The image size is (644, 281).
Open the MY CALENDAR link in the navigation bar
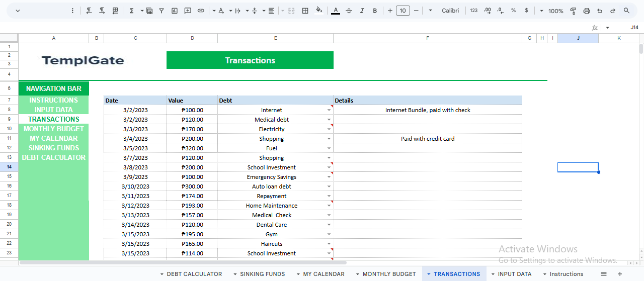click(53, 138)
